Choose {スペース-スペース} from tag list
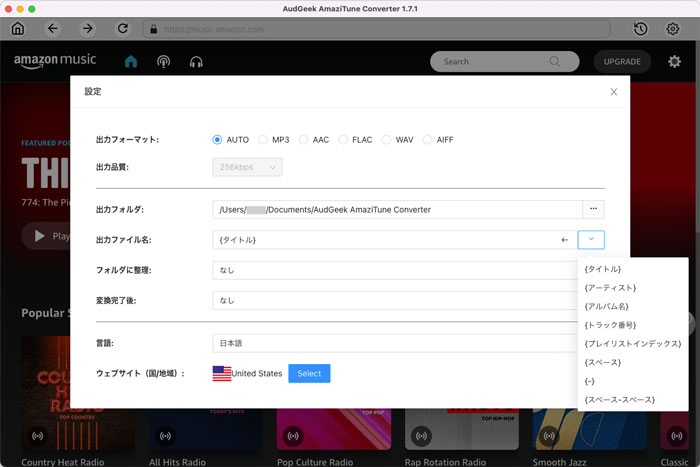The height and width of the screenshot is (467, 700). pyautogui.click(x=633, y=400)
